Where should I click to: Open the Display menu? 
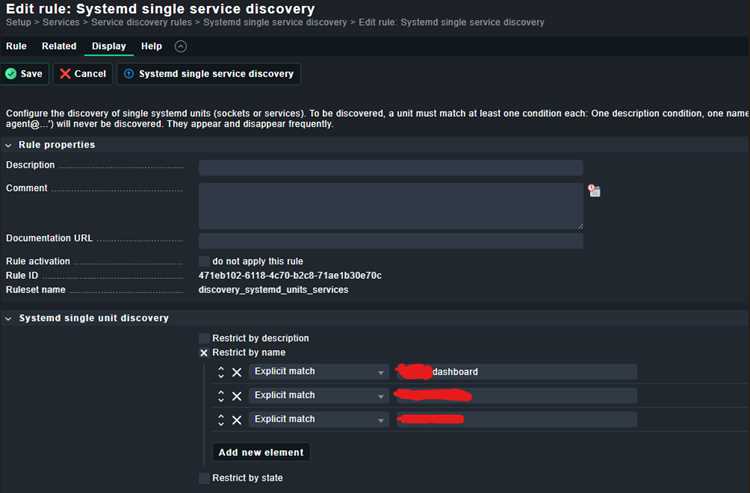click(x=109, y=46)
